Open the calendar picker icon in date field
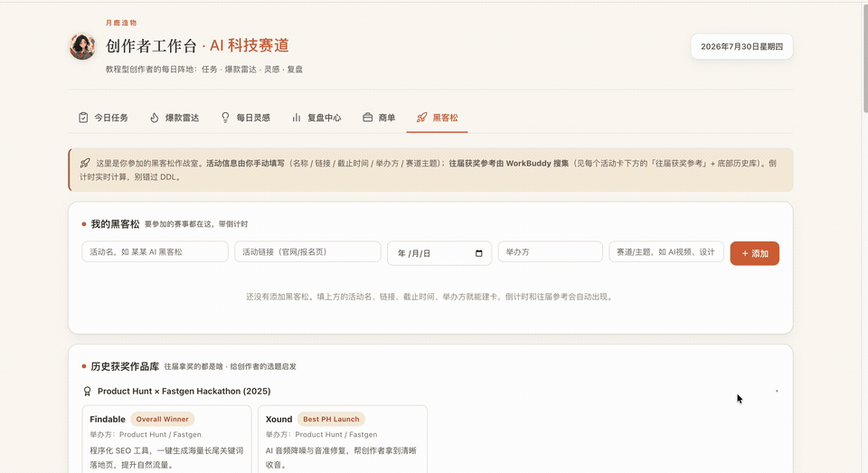The height and width of the screenshot is (473, 868). point(479,253)
